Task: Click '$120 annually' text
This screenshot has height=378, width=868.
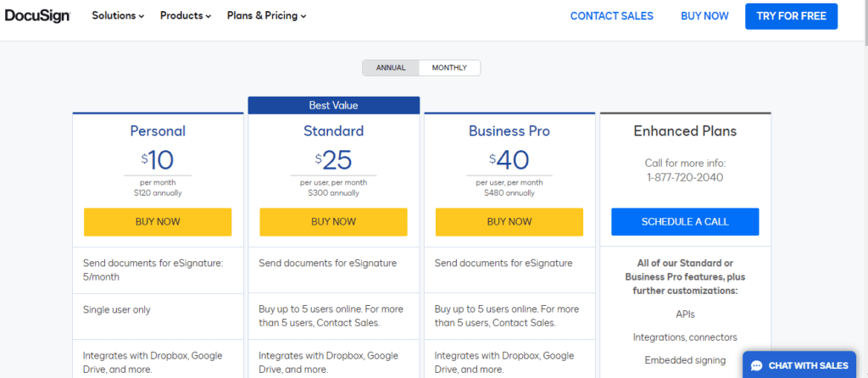Action: (158, 193)
